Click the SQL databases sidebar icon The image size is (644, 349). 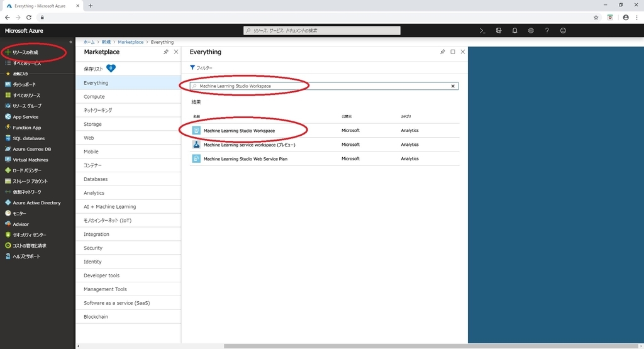[8, 138]
